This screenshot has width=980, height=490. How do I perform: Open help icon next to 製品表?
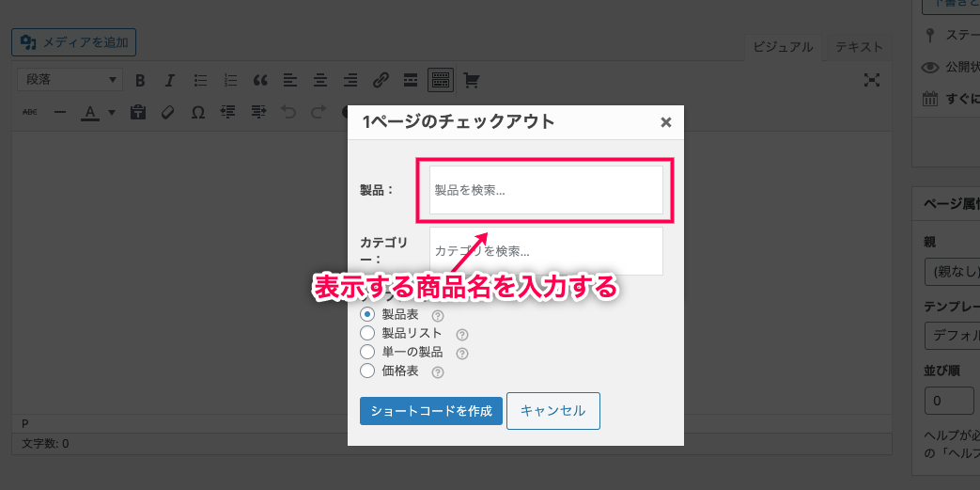(x=438, y=316)
